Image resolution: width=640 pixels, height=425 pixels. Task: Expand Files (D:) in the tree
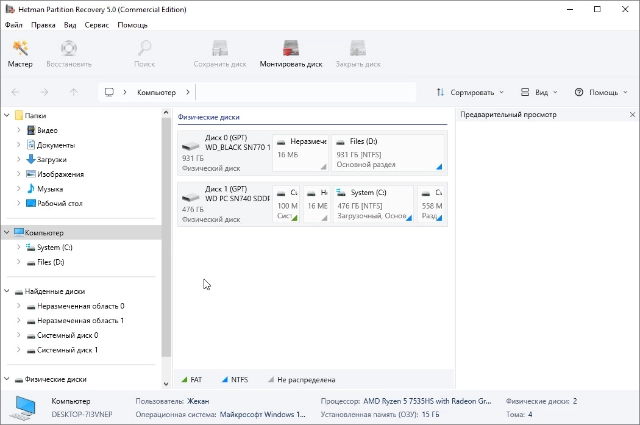point(18,262)
